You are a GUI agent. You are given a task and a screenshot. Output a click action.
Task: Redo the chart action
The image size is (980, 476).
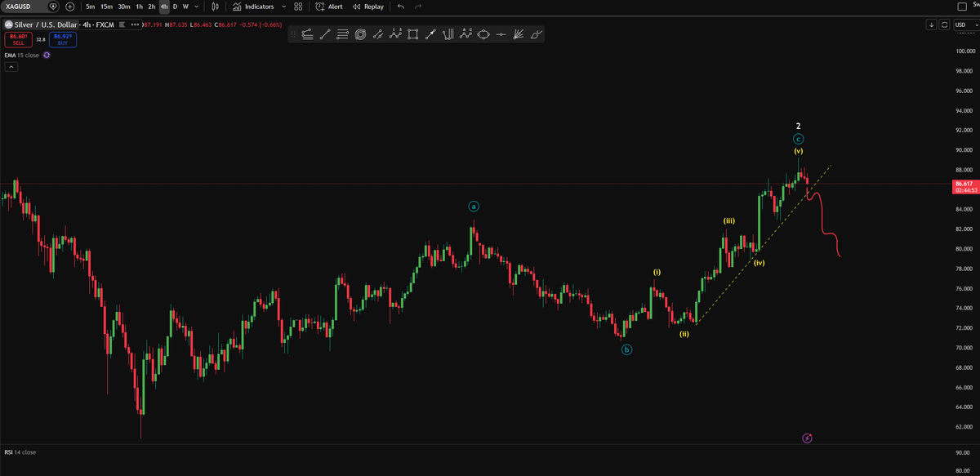pos(418,7)
